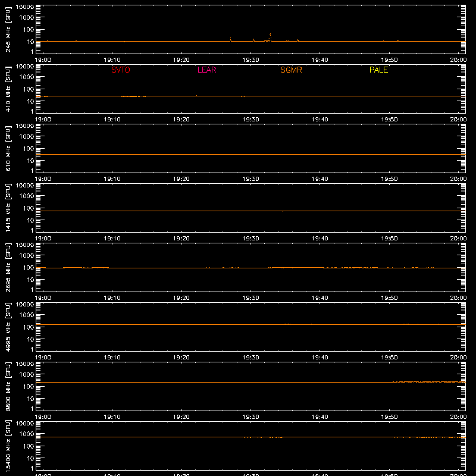
Task: Select the 2695 MHz [SFU] axis title
Action: click(x=8, y=267)
